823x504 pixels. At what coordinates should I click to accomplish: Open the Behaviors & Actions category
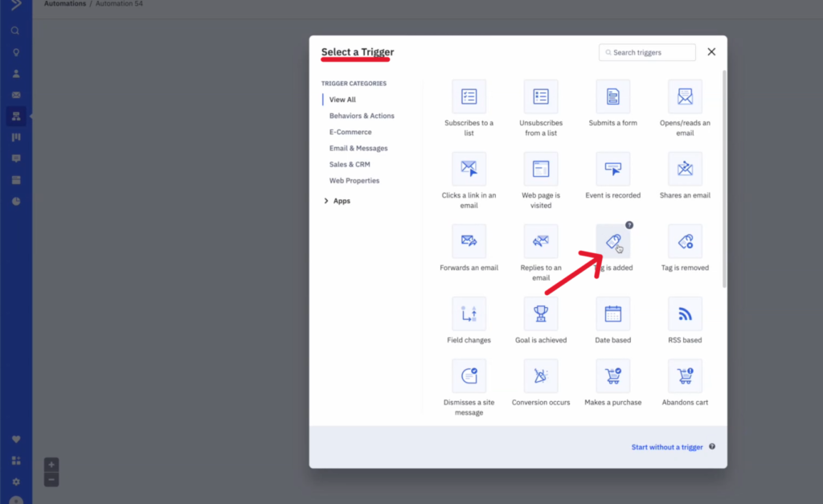click(362, 116)
